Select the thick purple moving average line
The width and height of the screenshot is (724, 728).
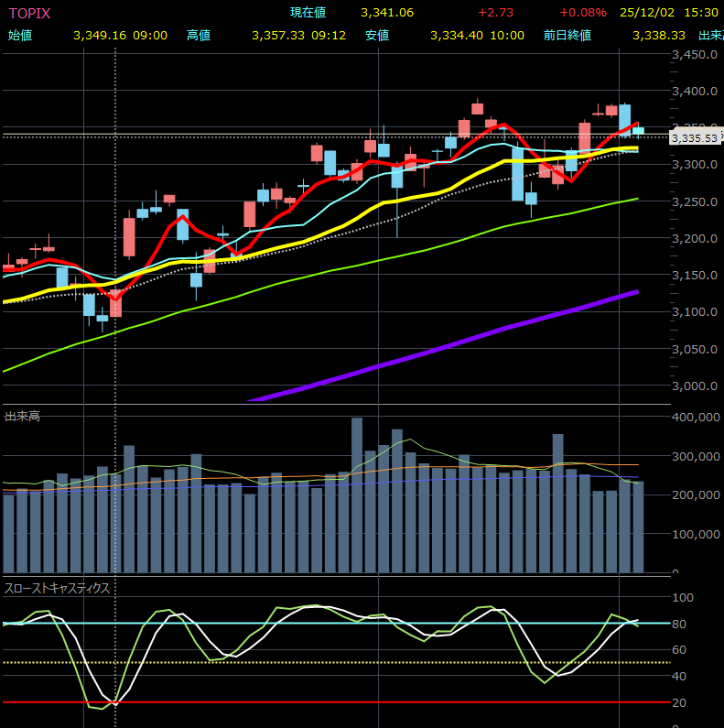458,343
